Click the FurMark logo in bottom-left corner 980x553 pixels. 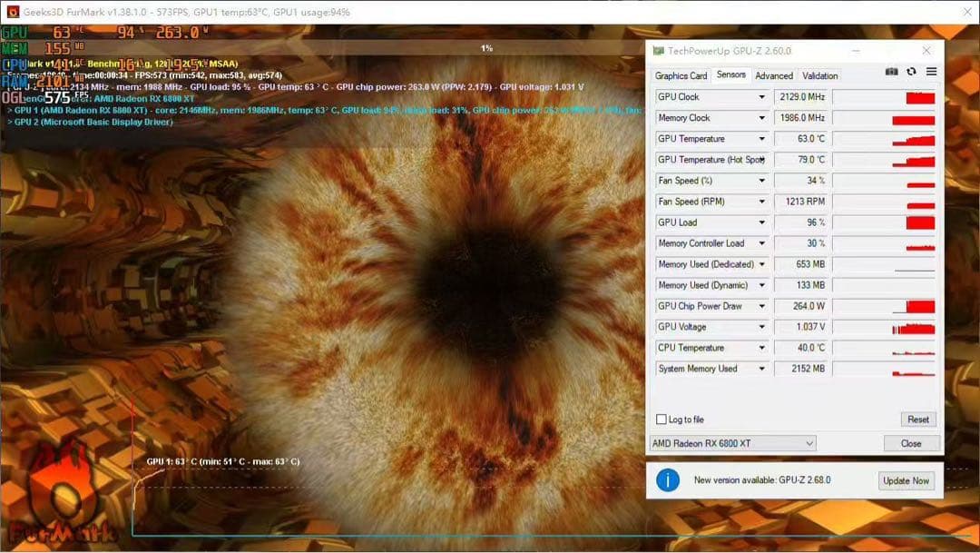[54, 495]
